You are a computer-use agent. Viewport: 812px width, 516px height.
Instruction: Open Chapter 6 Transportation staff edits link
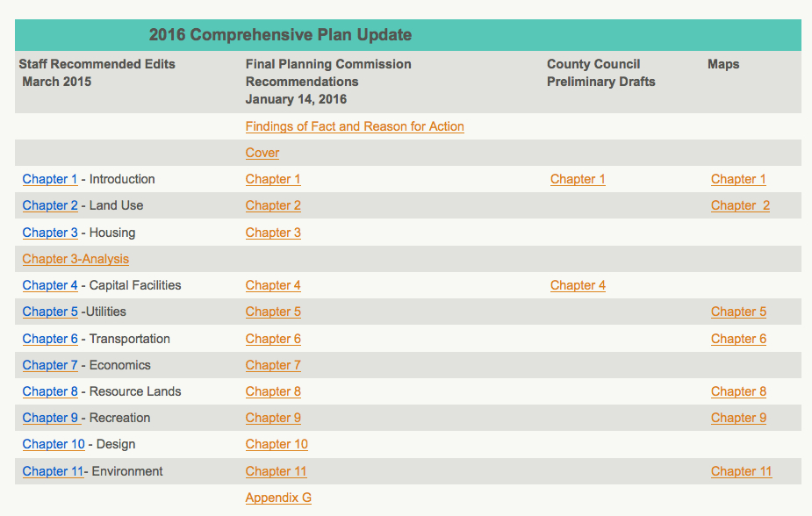click(49, 339)
